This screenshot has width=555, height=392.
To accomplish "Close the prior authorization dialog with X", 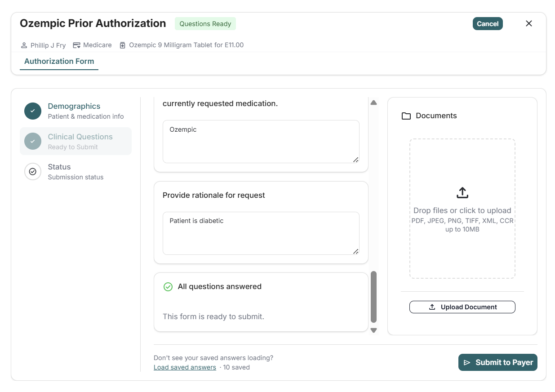I will [x=529, y=24].
